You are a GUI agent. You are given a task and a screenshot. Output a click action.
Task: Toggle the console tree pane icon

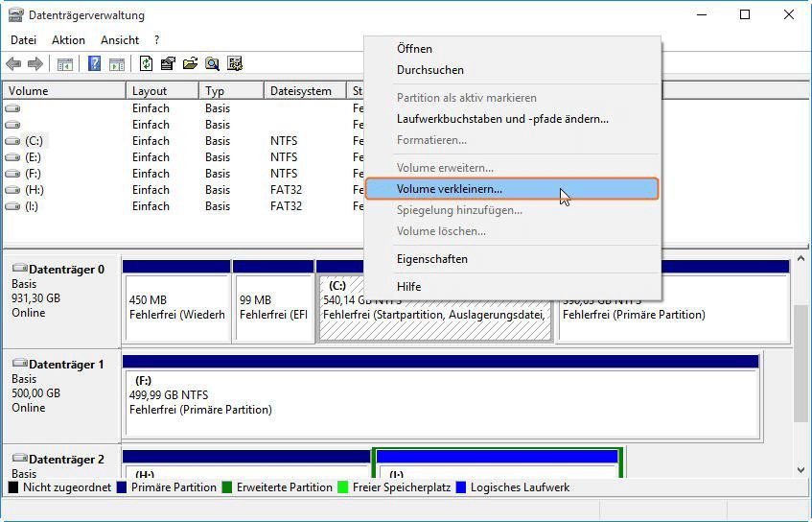tap(65, 64)
